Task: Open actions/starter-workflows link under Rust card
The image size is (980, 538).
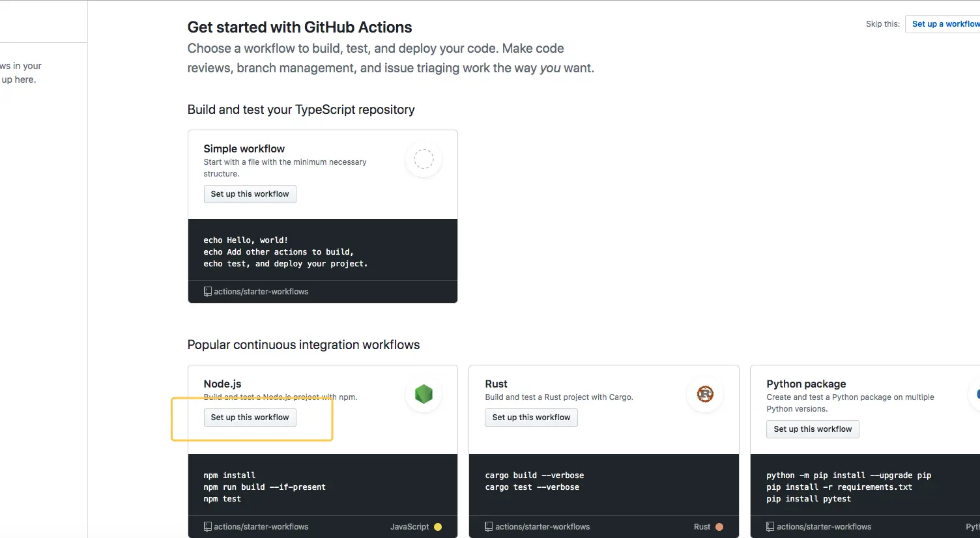Action: click(542, 527)
